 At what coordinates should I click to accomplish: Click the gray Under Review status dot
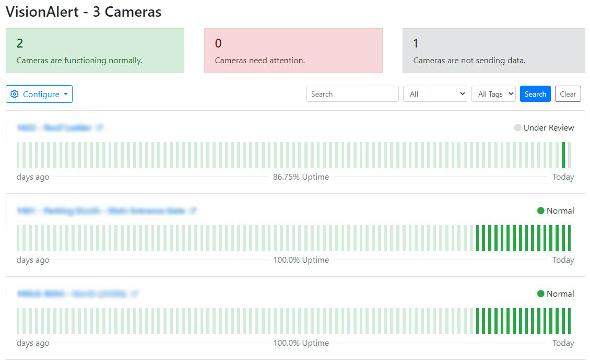coord(517,128)
